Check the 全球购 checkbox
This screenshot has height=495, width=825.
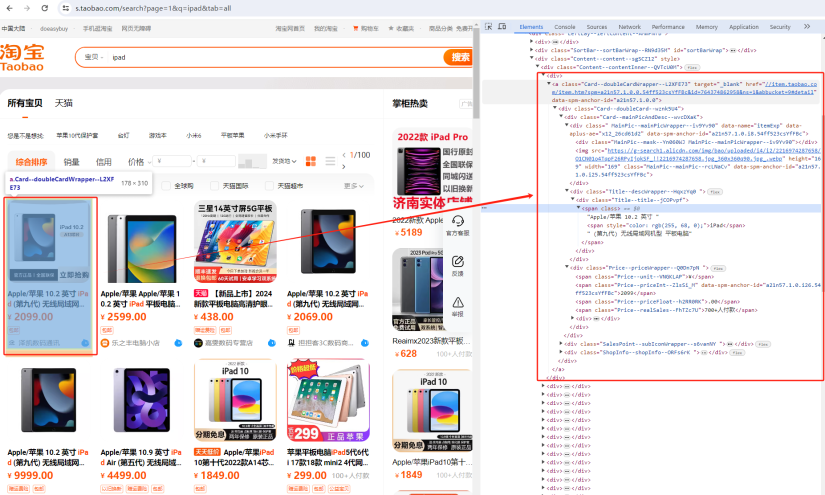166,186
